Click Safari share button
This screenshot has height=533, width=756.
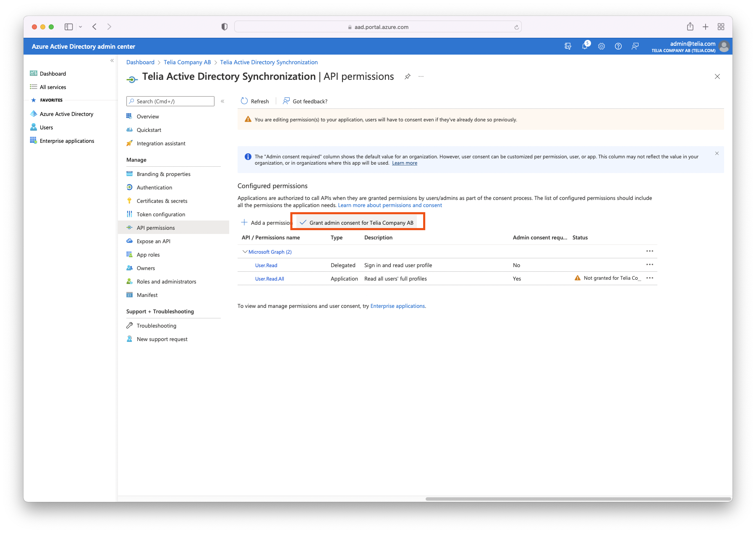tap(690, 27)
